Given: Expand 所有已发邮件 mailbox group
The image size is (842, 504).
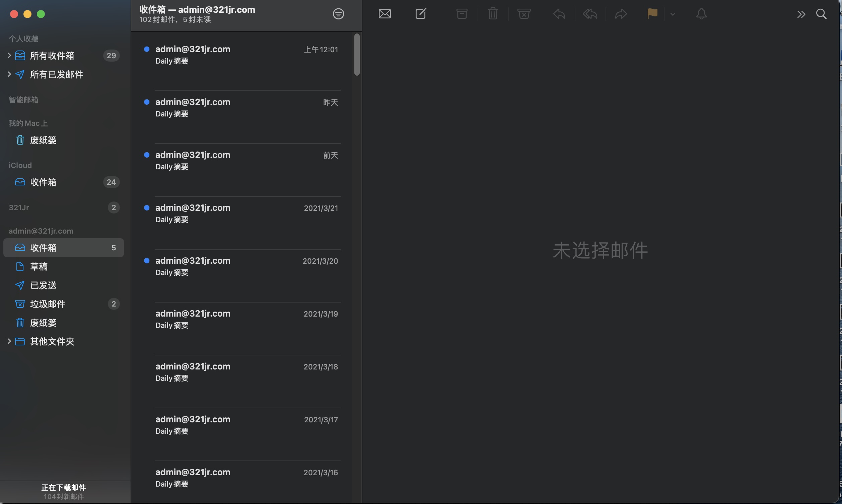Looking at the screenshot, I should pos(9,74).
